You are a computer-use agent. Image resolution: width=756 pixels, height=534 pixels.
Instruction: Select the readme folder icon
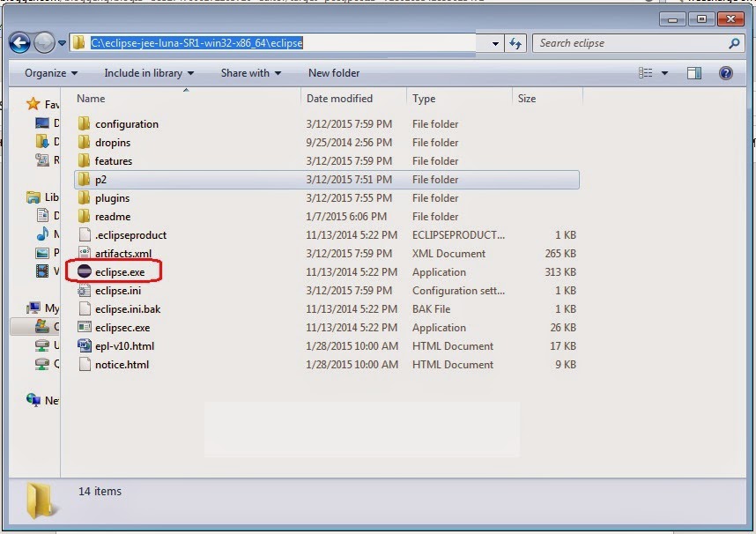coord(84,216)
